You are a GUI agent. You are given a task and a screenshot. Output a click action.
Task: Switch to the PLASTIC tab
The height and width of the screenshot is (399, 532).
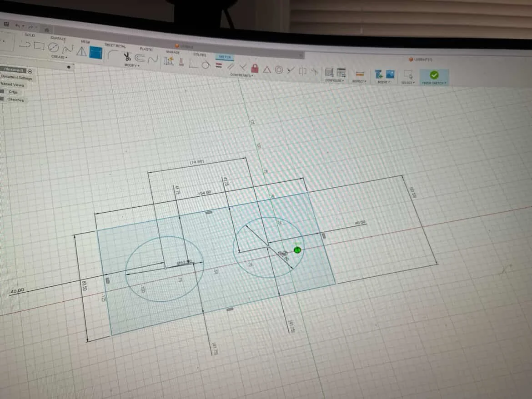[146, 49]
